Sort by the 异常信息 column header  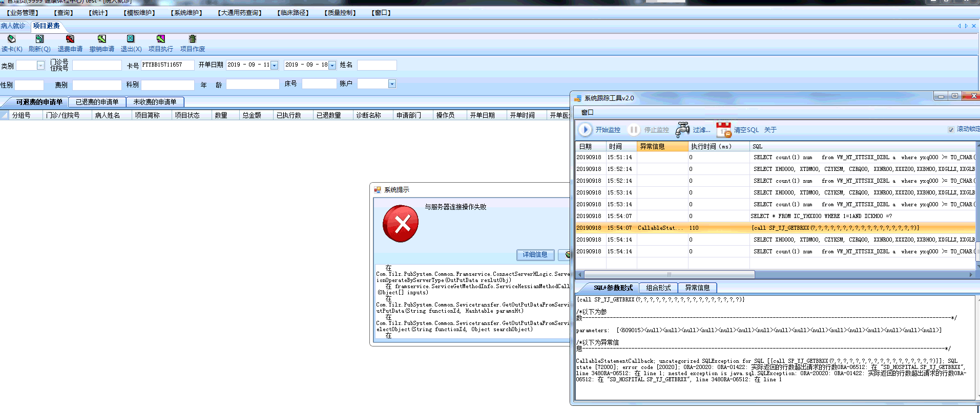click(x=662, y=146)
